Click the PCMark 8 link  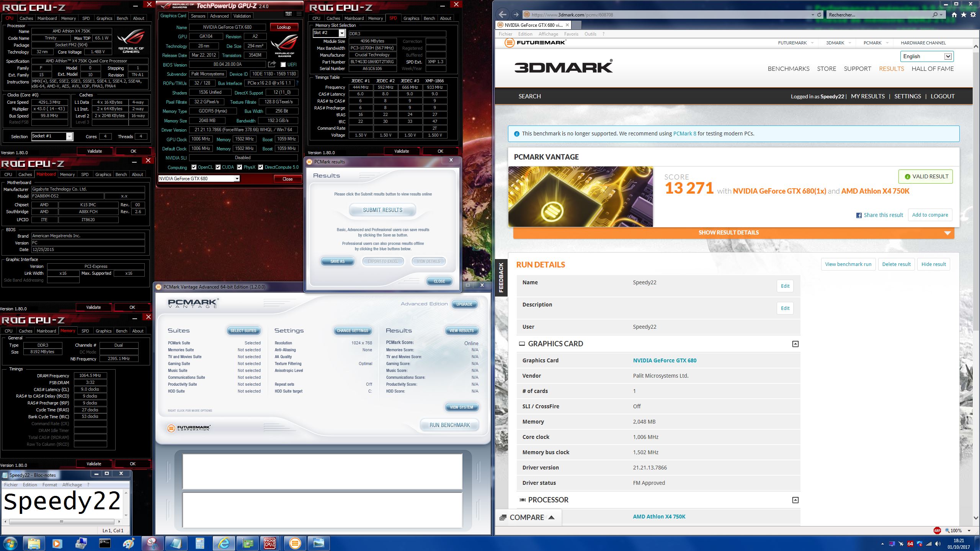click(x=684, y=134)
